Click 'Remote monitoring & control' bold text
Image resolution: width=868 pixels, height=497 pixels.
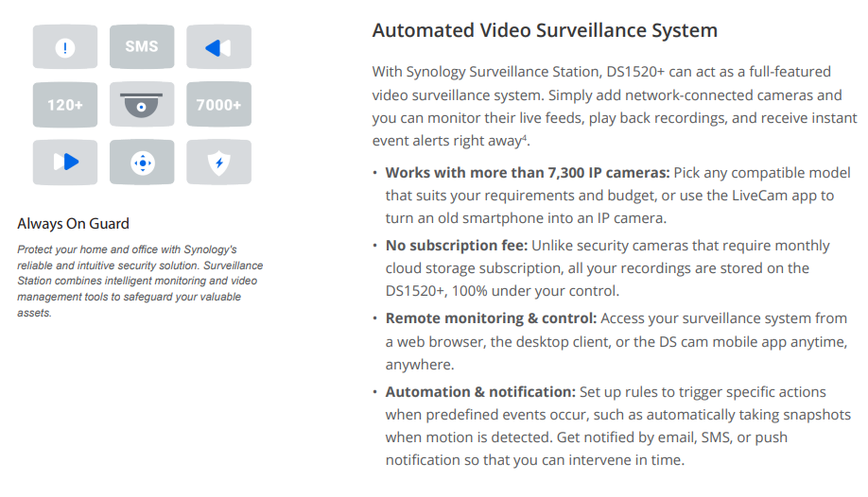(491, 318)
